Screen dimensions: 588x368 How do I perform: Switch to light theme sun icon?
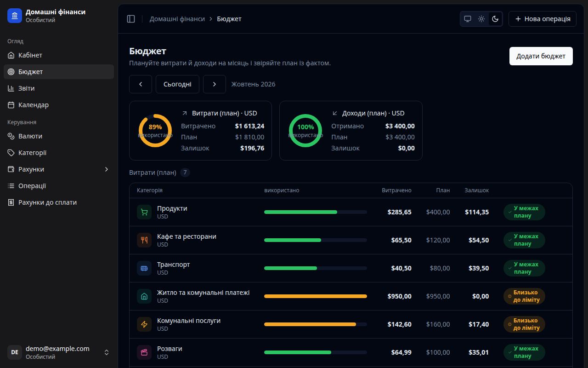point(481,19)
